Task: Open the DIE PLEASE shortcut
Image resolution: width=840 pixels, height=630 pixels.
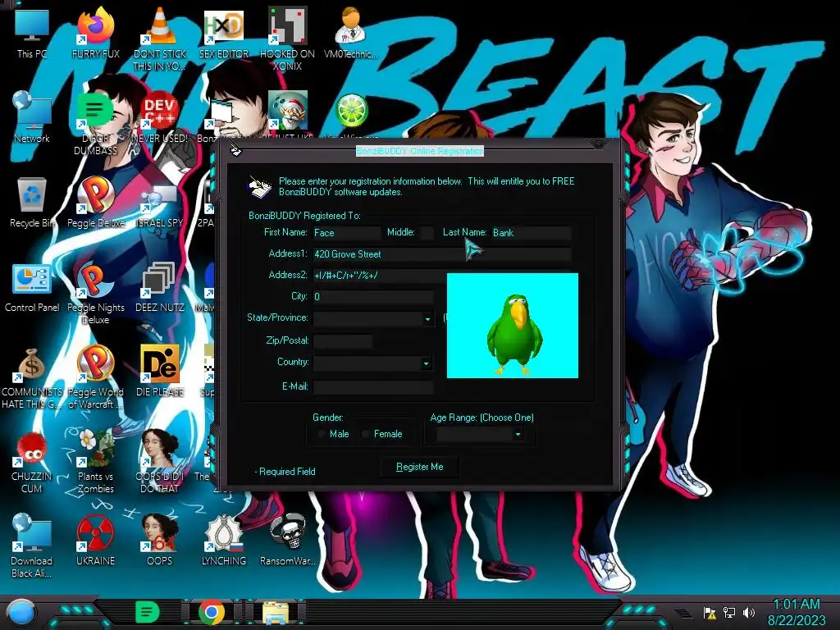Action: pyautogui.click(x=160, y=372)
